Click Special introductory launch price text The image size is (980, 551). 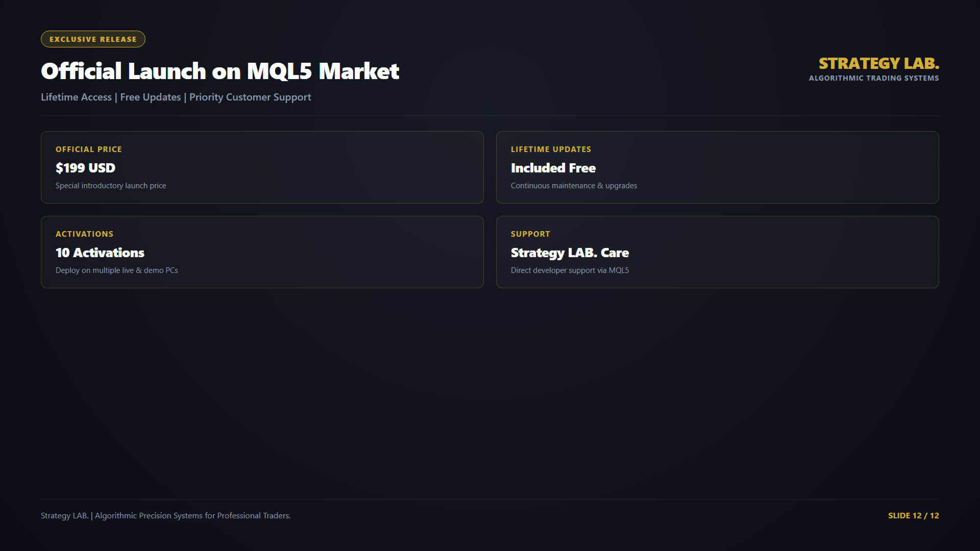pos(111,186)
